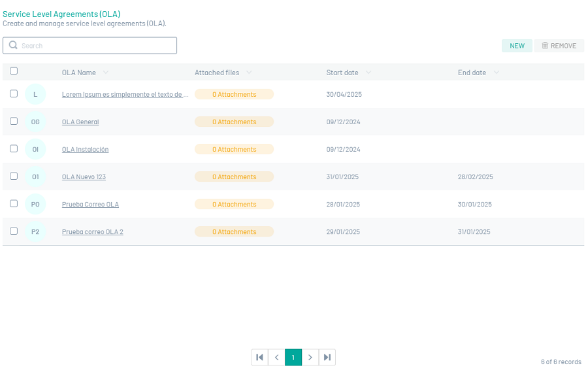The image size is (588, 370).
Task: Click the PO avatar badge
Action: click(35, 204)
